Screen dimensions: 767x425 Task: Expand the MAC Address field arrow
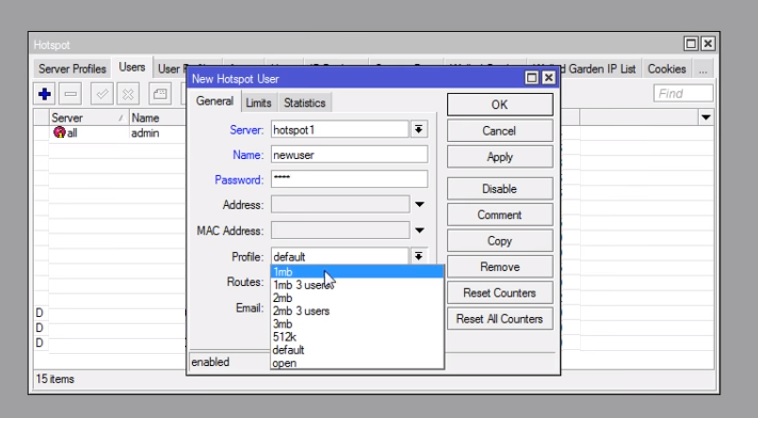click(x=419, y=231)
